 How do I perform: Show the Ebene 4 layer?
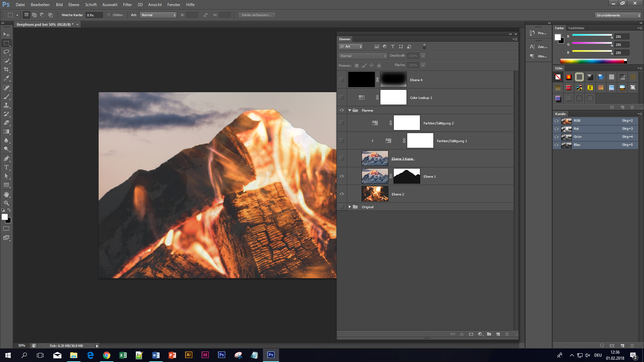click(342, 79)
